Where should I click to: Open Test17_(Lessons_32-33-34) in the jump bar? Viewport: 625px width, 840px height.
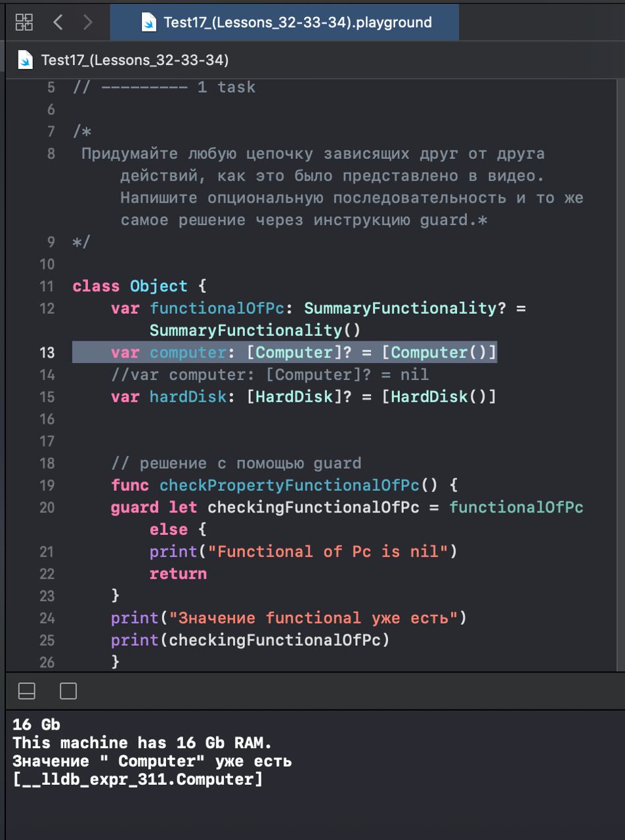(135, 60)
